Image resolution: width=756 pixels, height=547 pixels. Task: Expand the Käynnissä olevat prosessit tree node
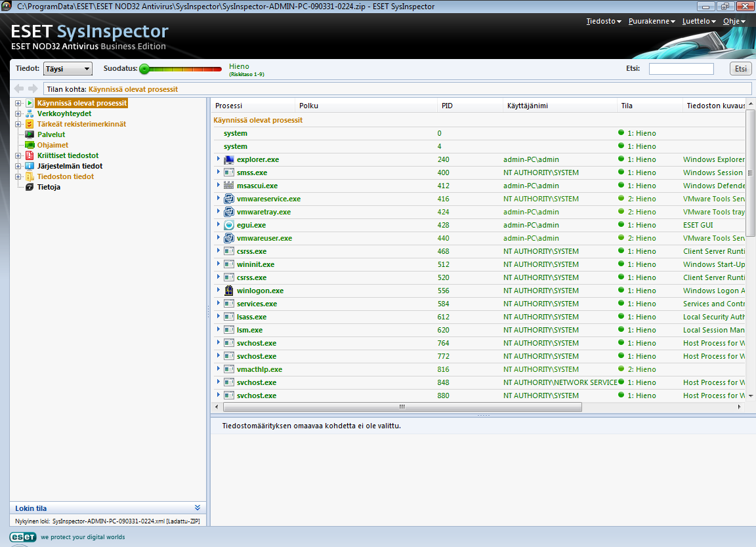18,103
